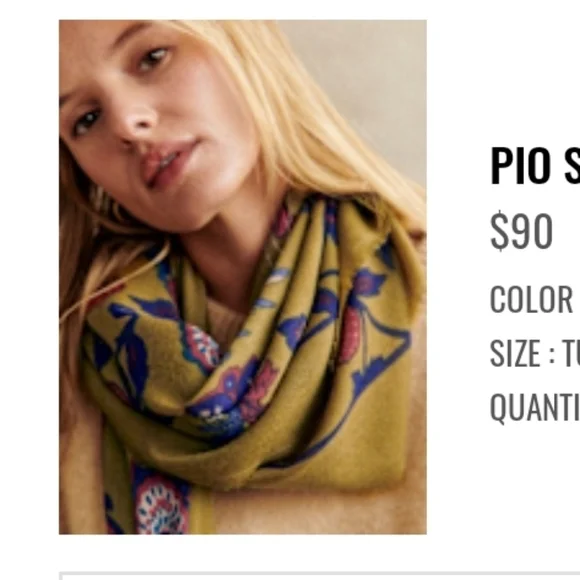Click the dollar sign of the price

(x=500, y=230)
